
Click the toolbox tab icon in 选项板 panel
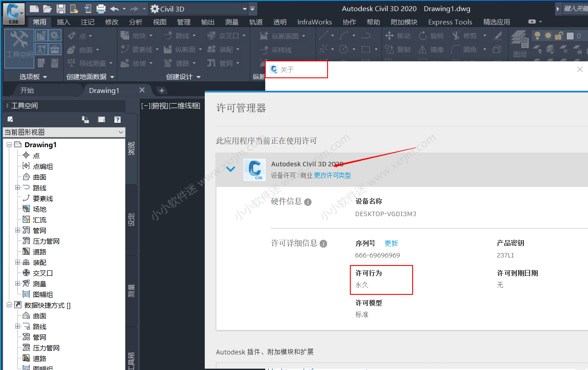(x=55, y=49)
